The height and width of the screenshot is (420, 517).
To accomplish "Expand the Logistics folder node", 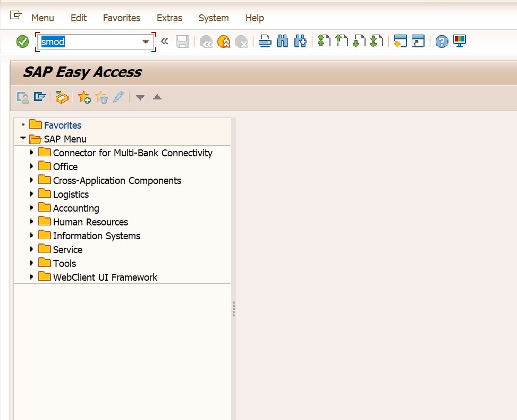I will pos(32,194).
